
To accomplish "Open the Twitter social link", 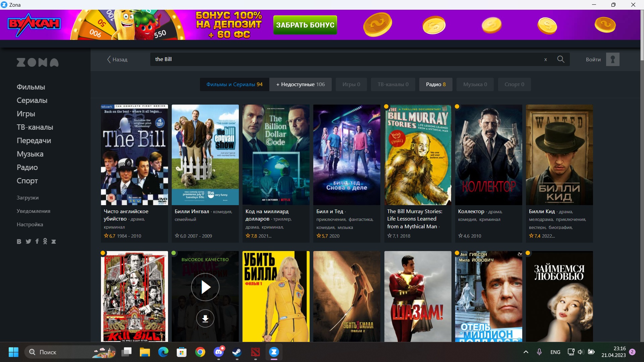I will (x=29, y=241).
